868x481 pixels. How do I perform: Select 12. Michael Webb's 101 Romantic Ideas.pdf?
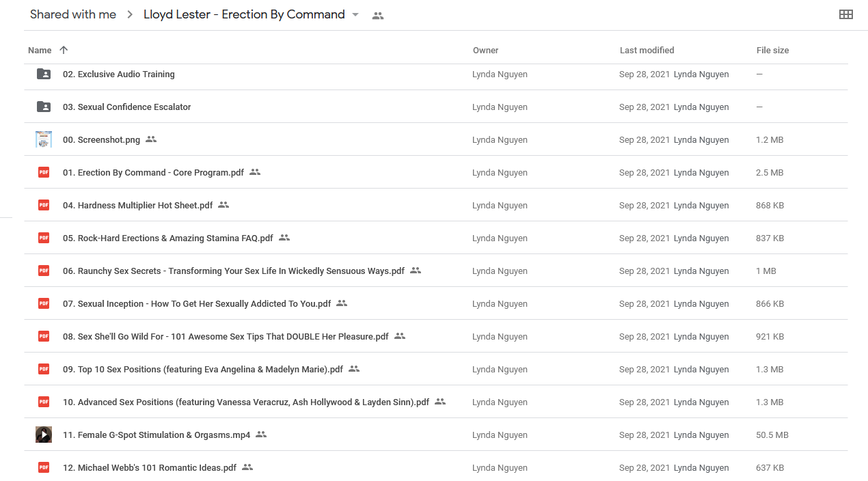150,467
